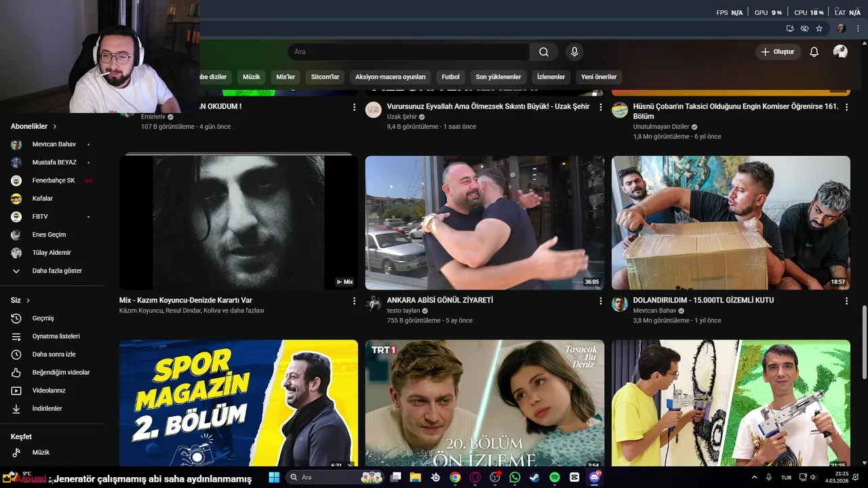Open YouTube notifications bell
The width and height of the screenshot is (868, 488).
[x=814, y=52]
